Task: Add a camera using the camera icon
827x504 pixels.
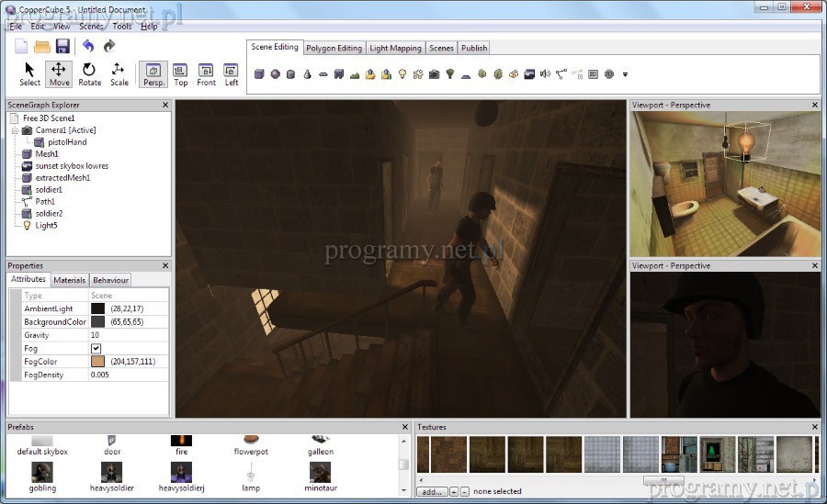Action: [434, 74]
